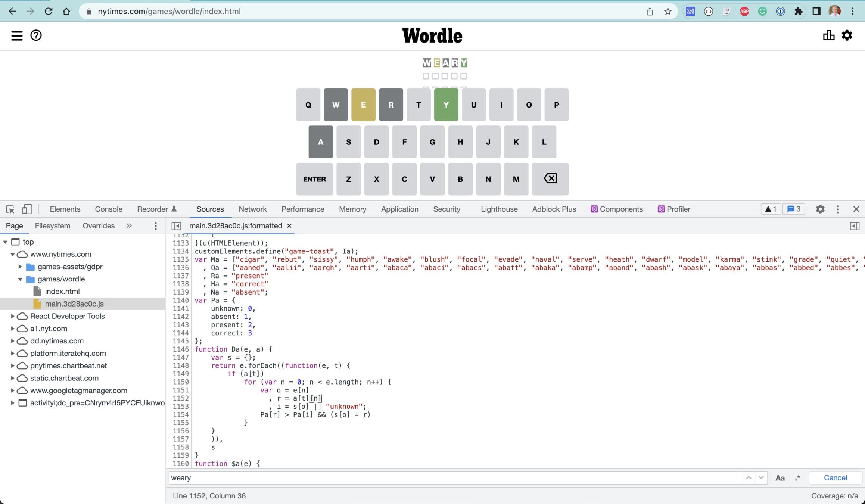Open DevTools settings gear
The height and width of the screenshot is (504, 865).
tap(820, 209)
